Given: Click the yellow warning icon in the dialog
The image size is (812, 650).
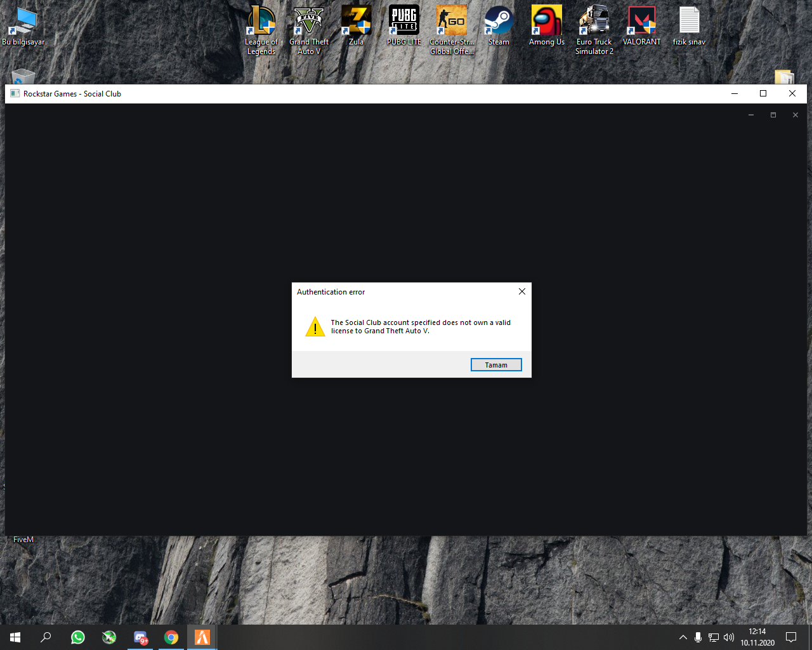Looking at the screenshot, I should coord(315,326).
